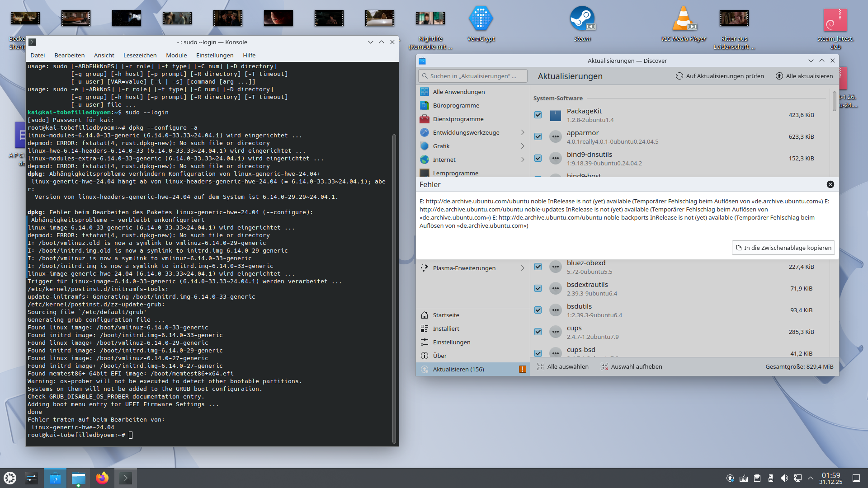868x488 pixels.
Task: Open the volume icon in the system tray
Action: point(784,478)
